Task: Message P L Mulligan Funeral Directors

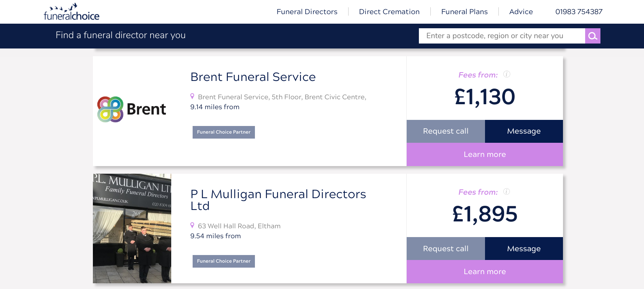Action: tap(524, 249)
